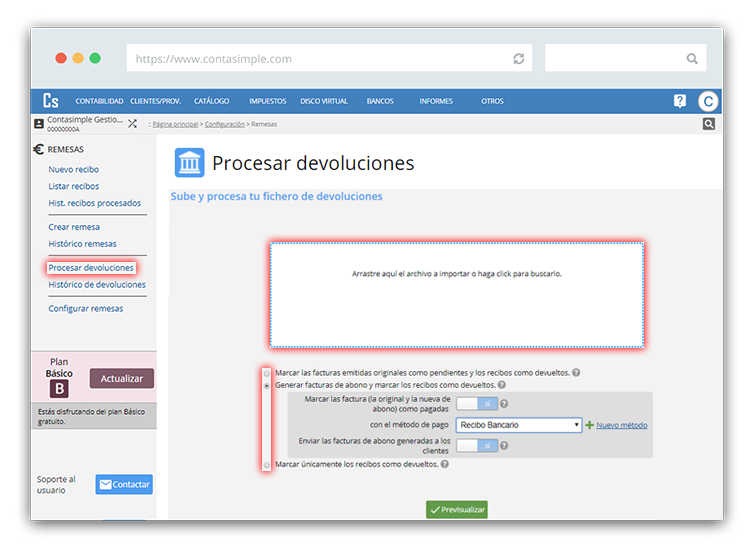The image size is (750, 552).
Task: Click the company profile icon beside Contasimple Gestio
Action: click(x=39, y=124)
